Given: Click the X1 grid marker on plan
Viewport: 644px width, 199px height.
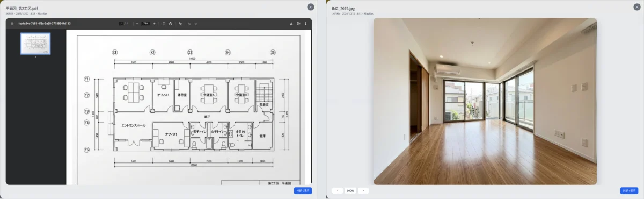Looking at the screenshot, I should [115, 52].
